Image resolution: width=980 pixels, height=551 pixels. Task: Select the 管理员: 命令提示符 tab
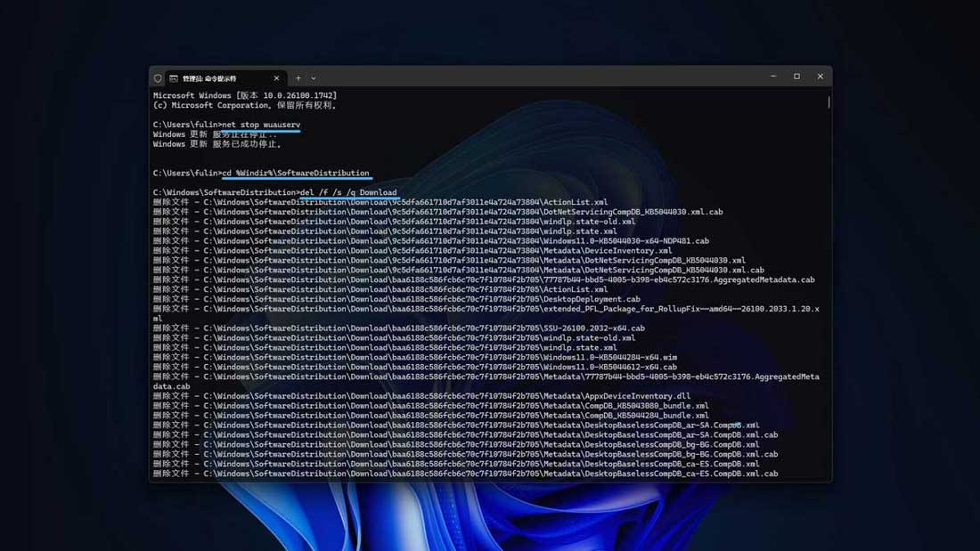(214, 77)
